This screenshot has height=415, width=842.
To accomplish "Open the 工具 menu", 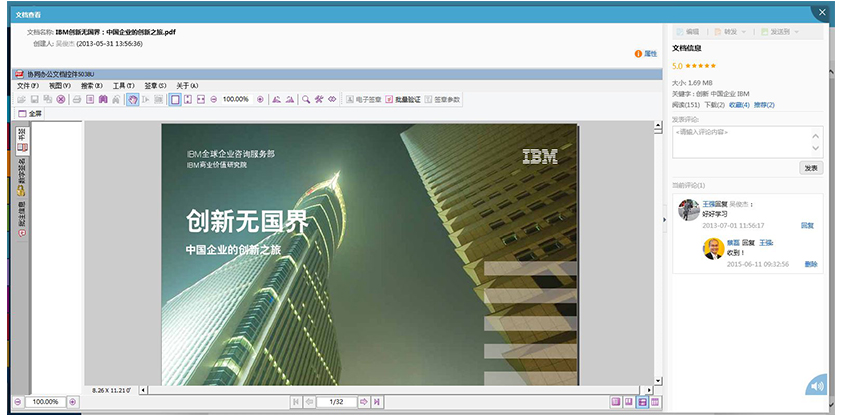I will 123,85.
